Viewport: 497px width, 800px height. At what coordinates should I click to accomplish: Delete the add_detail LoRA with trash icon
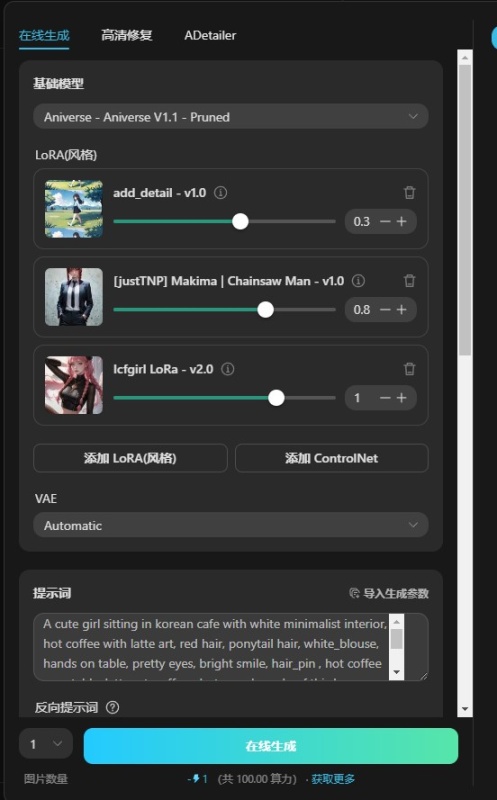pos(409,193)
